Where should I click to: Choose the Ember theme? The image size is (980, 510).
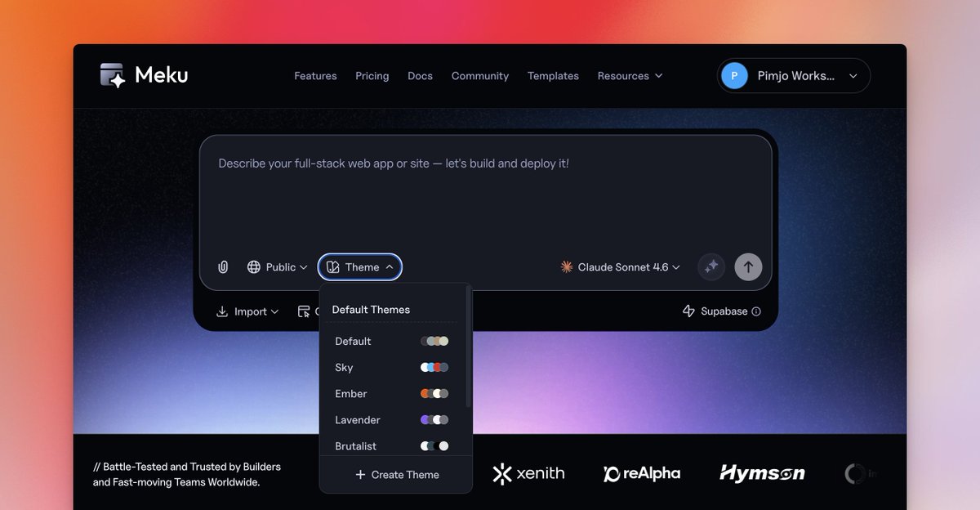[393, 394]
